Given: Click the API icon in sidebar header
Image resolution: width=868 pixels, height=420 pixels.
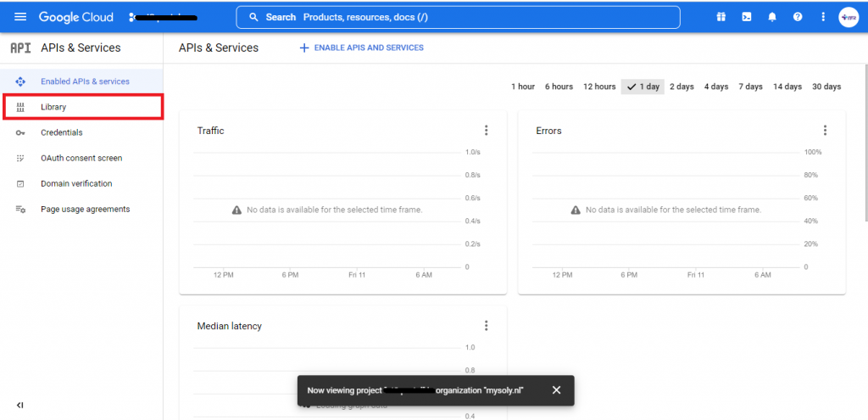Looking at the screenshot, I should [x=20, y=48].
